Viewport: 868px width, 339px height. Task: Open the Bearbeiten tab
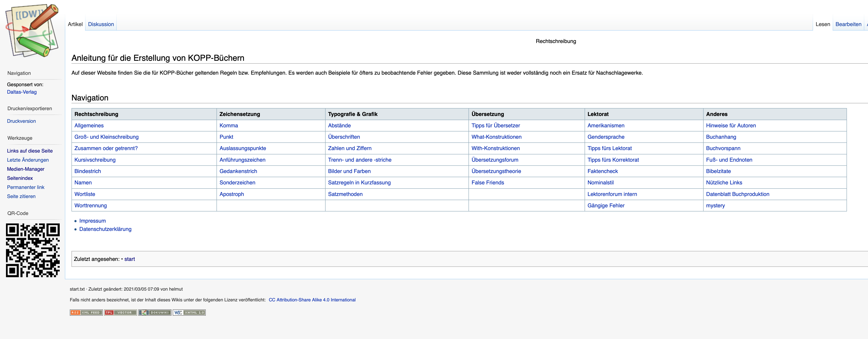point(848,24)
